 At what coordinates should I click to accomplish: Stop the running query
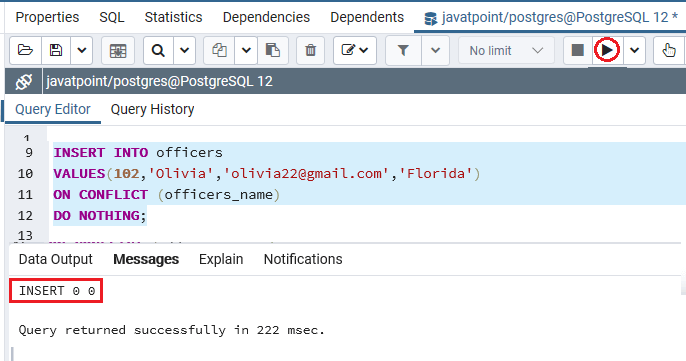point(578,50)
